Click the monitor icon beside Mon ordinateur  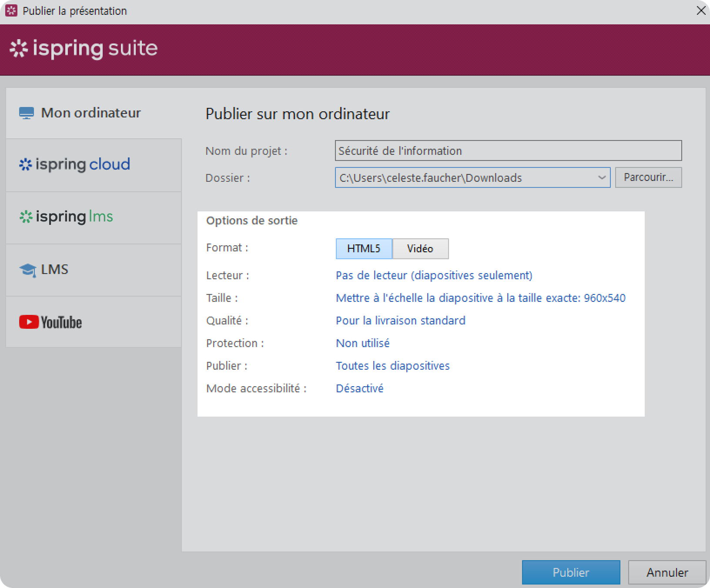tap(26, 113)
